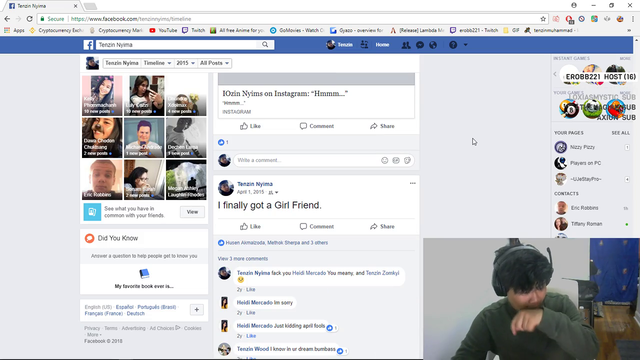This screenshot has height=360, width=640.
Task: Click Find Friends icon beside Home
Action: click(364, 44)
